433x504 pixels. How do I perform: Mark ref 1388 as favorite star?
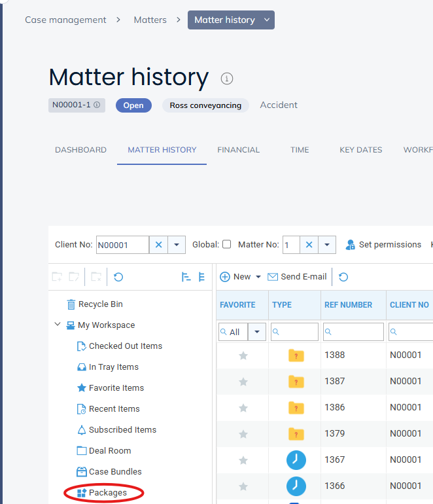243,355
